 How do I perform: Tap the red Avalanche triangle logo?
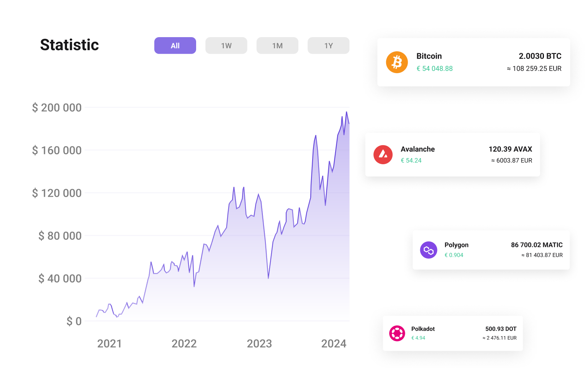click(x=383, y=155)
